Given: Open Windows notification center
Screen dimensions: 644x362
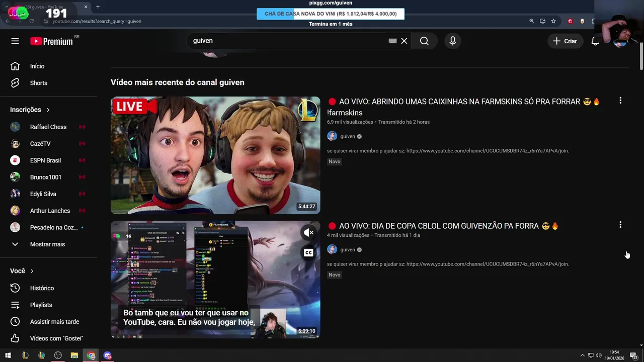Looking at the screenshot, I should (634, 355).
